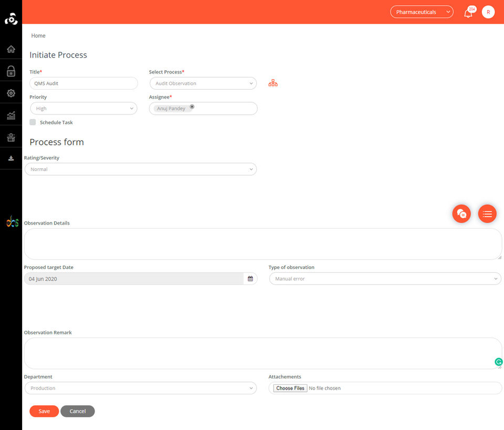Click into the Observation Details textarea
Screen dimensions: 504x430
point(262,244)
